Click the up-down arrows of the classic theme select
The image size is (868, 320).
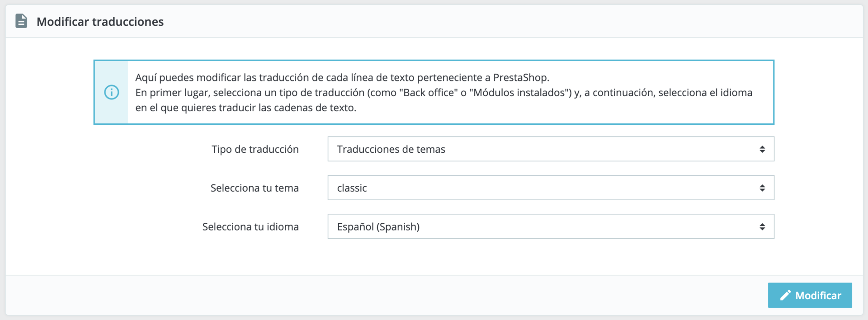click(x=762, y=188)
